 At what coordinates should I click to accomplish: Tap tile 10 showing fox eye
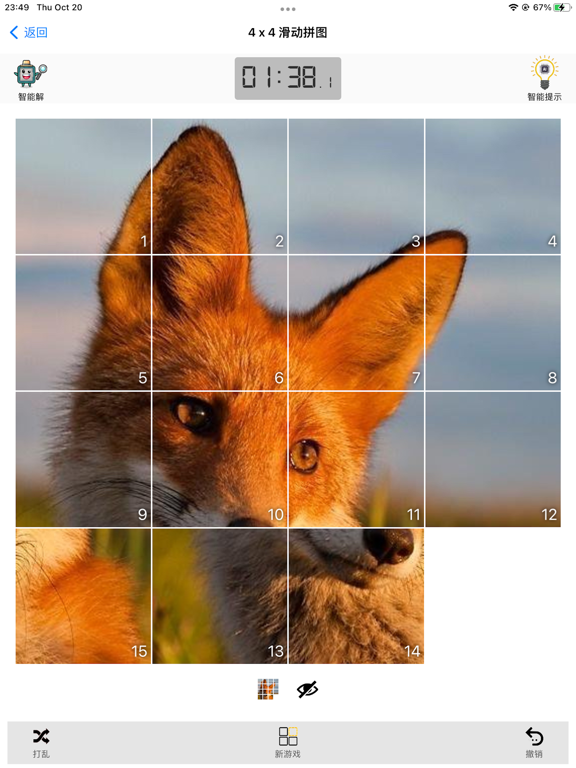[x=219, y=459]
